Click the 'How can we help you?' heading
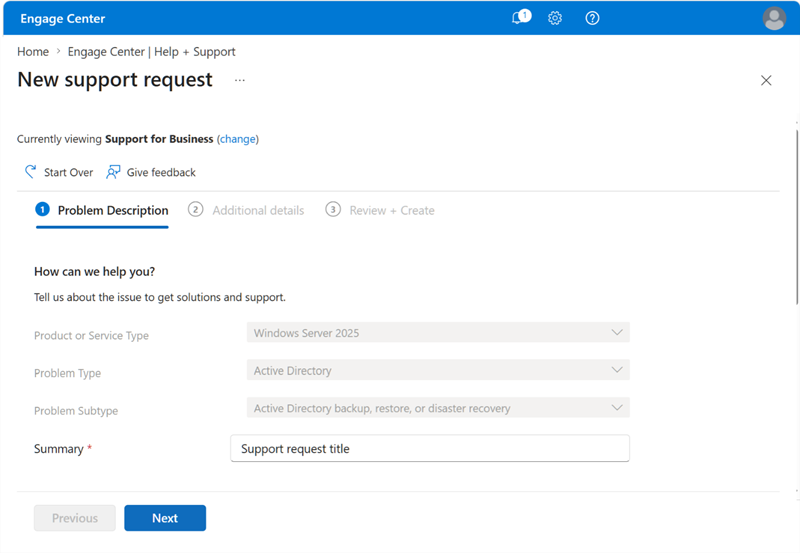 [94, 271]
